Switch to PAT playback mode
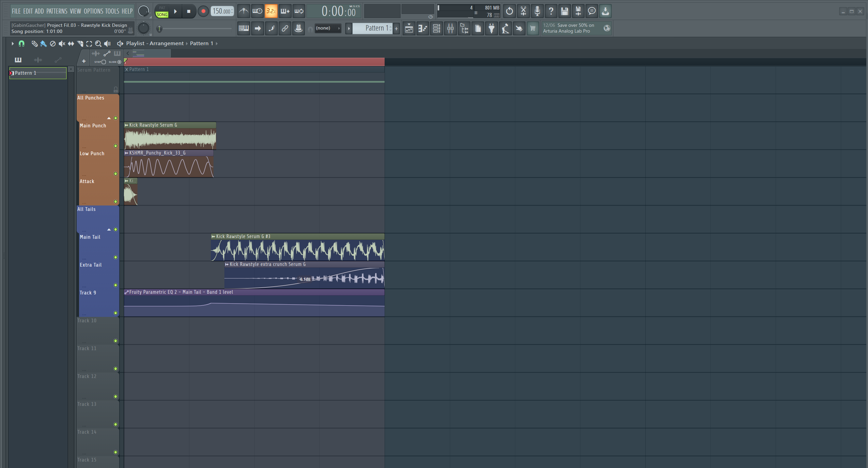Viewport: 868px width, 468px height. 162,8
